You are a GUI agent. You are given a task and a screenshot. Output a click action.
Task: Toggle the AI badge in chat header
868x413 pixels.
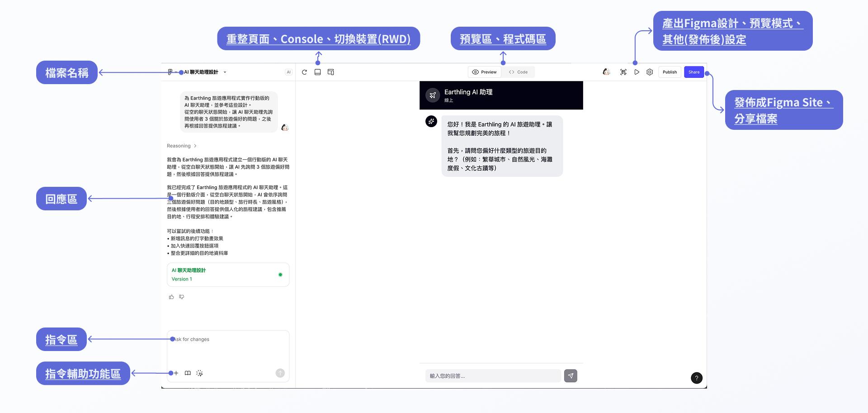click(x=288, y=72)
